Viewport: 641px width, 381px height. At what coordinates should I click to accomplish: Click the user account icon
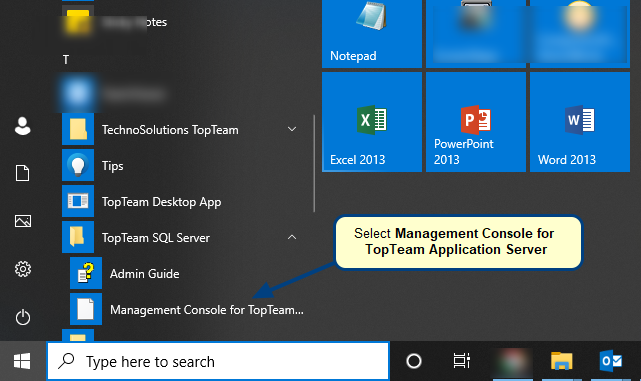click(22, 126)
